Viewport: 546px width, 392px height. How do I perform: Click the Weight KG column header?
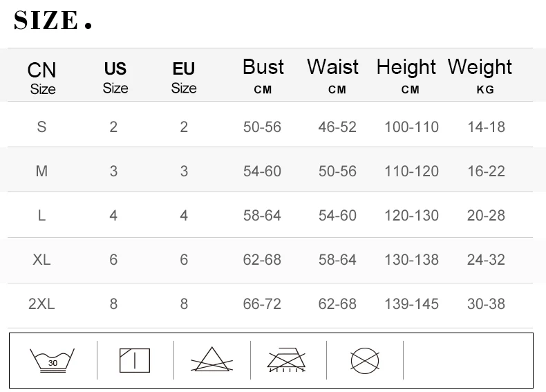point(480,76)
